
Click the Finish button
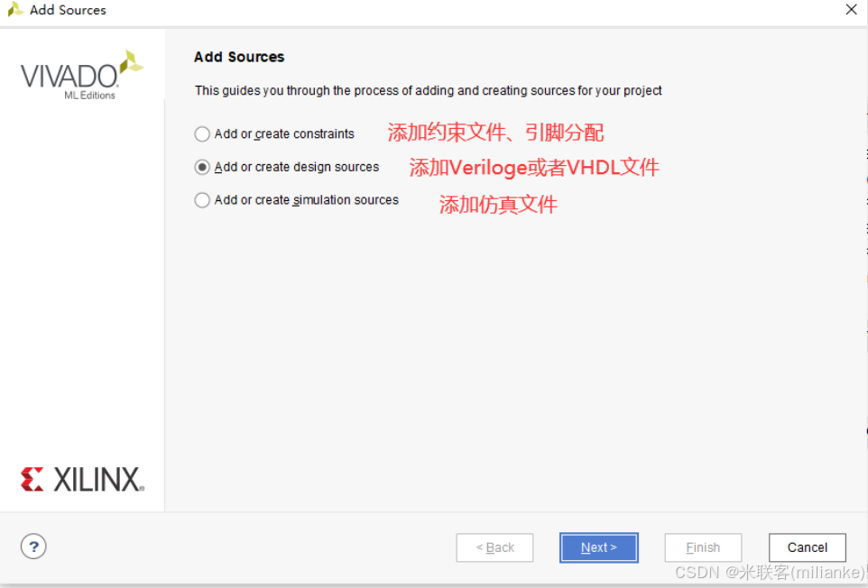703,547
